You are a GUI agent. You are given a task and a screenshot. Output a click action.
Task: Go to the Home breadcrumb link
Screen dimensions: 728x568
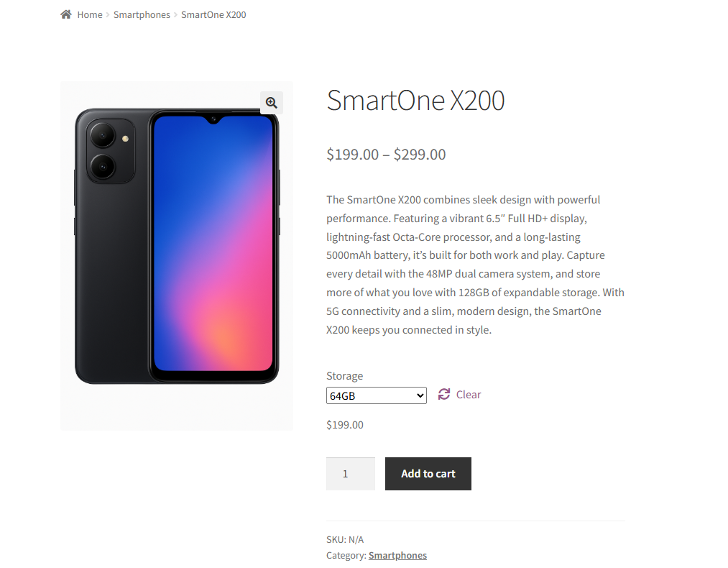pos(90,15)
